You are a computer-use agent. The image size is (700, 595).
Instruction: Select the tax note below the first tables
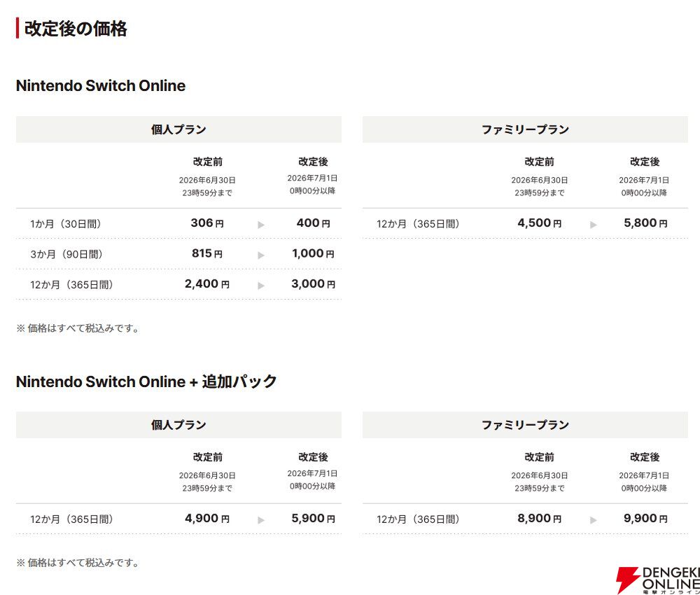coord(78,328)
